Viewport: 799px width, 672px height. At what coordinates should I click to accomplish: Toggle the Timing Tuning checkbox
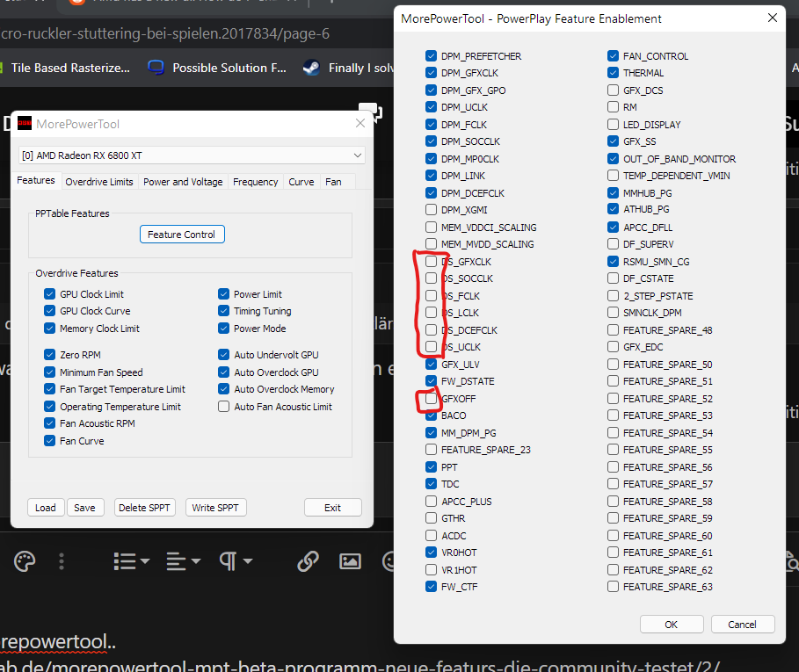(x=223, y=311)
